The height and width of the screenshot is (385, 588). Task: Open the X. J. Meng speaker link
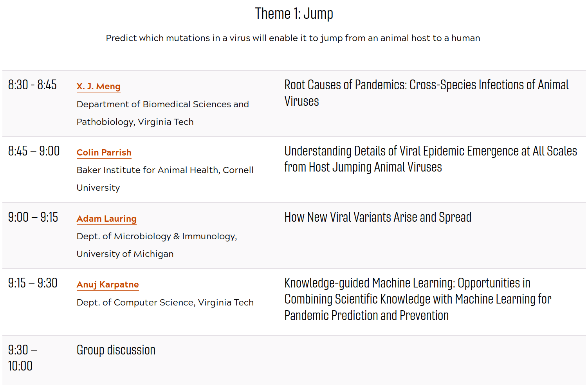click(99, 86)
